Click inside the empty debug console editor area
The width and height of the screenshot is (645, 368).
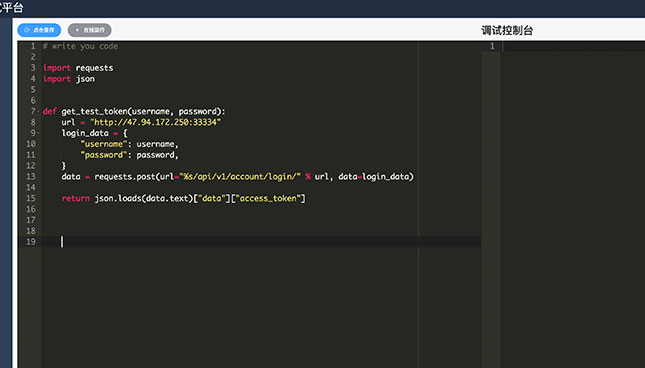pos(573,206)
